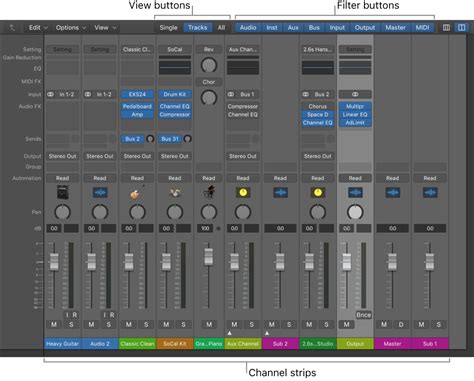Switch to narrow channel strips view icon
Image resolution: width=474 pixels, height=381 pixels.
tap(446, 28)
